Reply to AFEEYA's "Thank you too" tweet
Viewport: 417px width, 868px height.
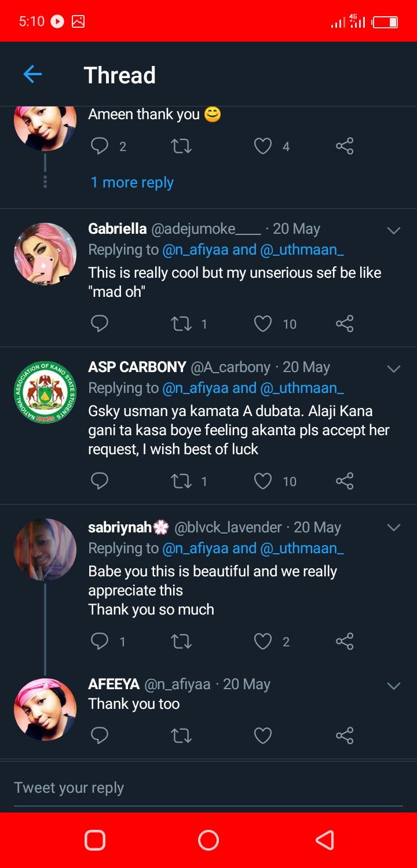coord(100,735)
